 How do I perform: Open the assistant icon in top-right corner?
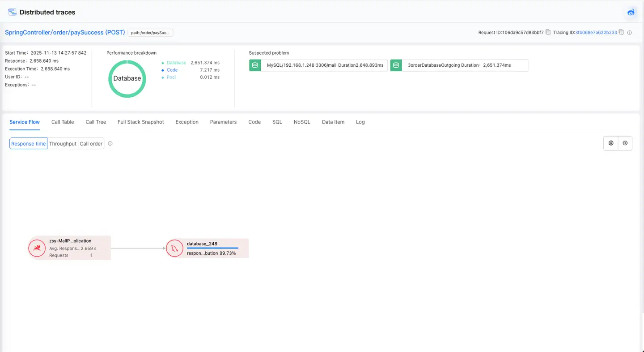click(x=631, y=13)
